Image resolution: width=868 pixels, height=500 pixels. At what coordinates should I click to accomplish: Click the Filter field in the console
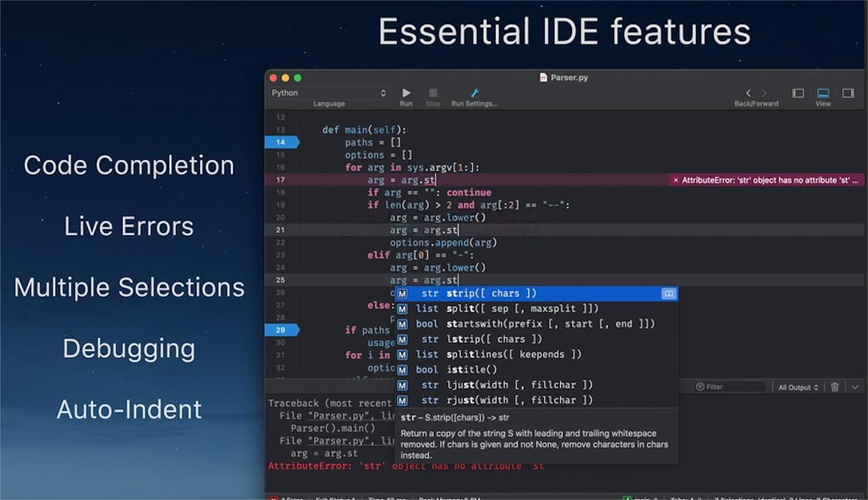730,387
